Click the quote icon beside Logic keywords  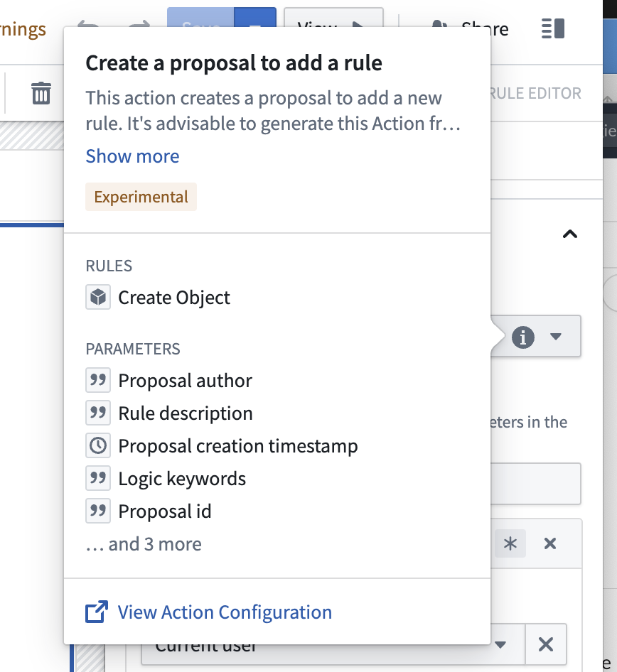click(98, 478)
